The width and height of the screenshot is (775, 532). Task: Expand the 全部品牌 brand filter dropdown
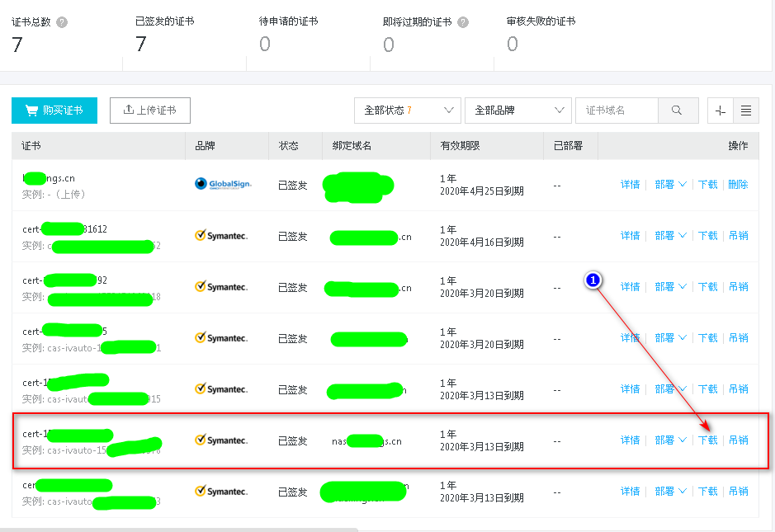[517, 110]
